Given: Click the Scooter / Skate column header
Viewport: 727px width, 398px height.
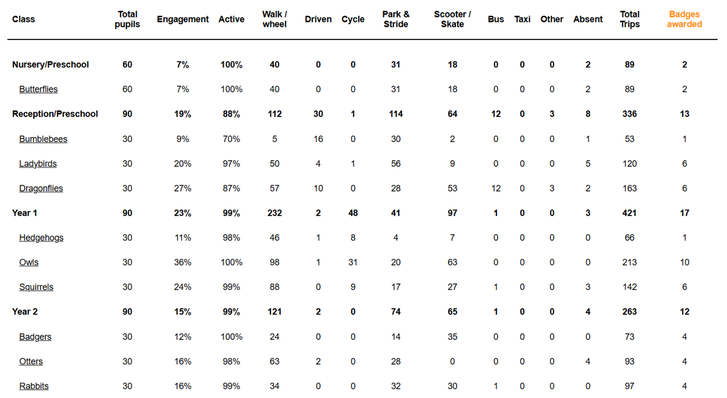Looking at the screenshot, I should [x=453, y=19].
